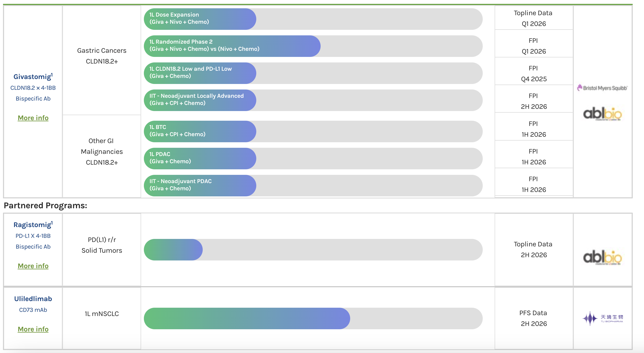The height and width of the screenshot is (353, 644).
Task: Click the 1L PDAC progress bar
Action: point(200,158)
